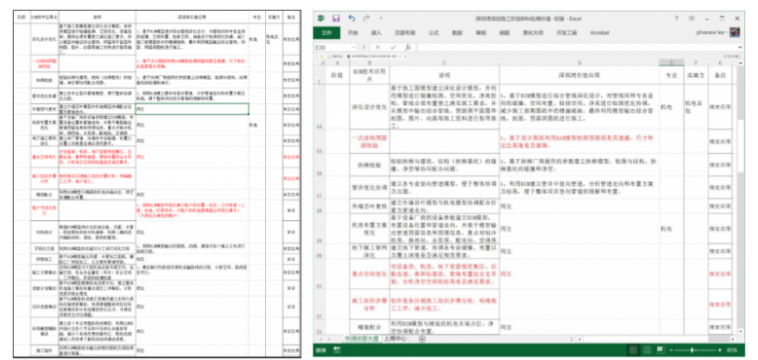Click the 深圳湾价值应用 header cell
Viewport: 758px width, 360px height.
pos(579,75)
